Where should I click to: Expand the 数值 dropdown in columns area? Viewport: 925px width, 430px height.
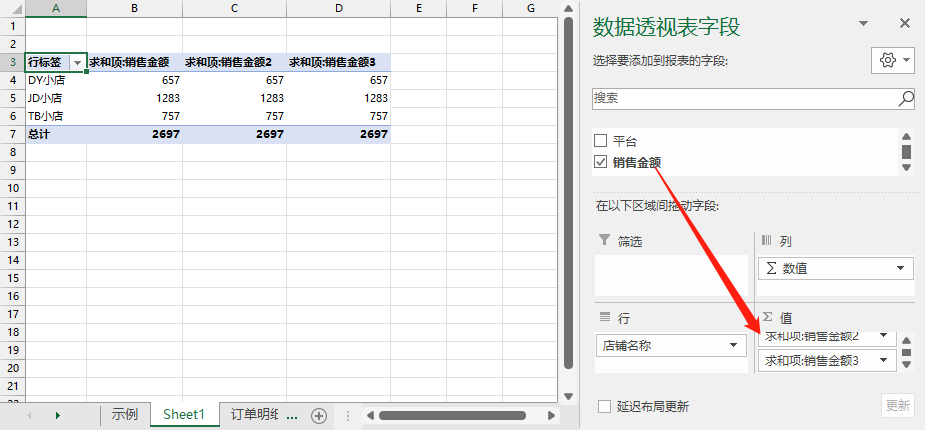tap(901, 268)
